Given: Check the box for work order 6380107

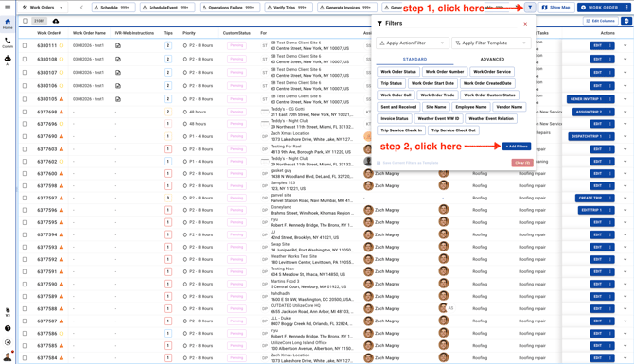Looking at the screenshot, I should [x=25, y=72].
